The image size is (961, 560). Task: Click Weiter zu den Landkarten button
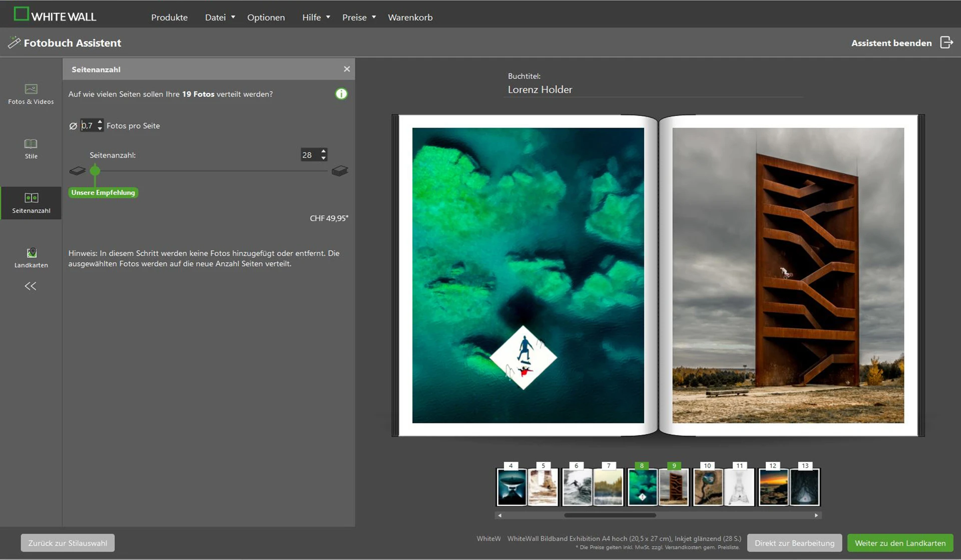pos(899,543)
